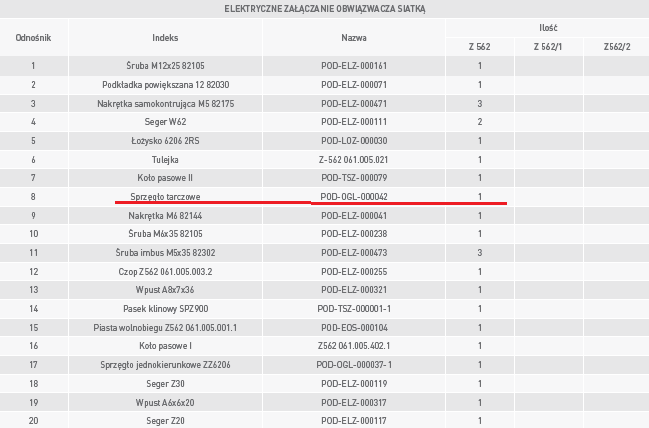Select the Nakrętka samokontrująca M5 82175 cell
Image resolution: width=649 pixels, height=428 pixels.
165,103
